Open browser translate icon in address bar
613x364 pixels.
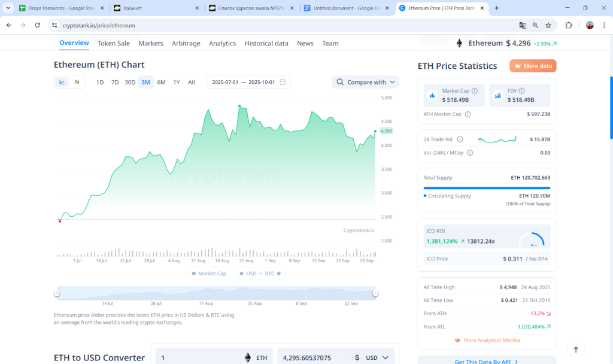pos(522,25)
